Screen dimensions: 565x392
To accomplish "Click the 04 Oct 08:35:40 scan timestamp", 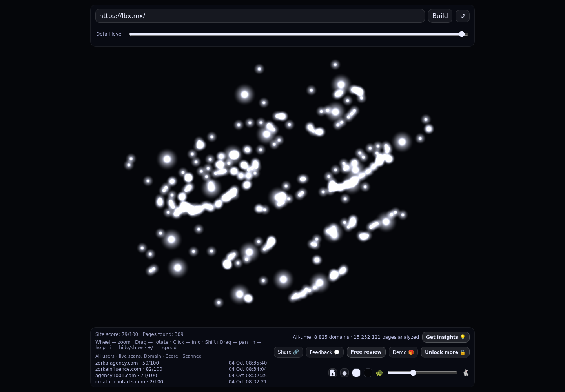I will pos(248,363).
